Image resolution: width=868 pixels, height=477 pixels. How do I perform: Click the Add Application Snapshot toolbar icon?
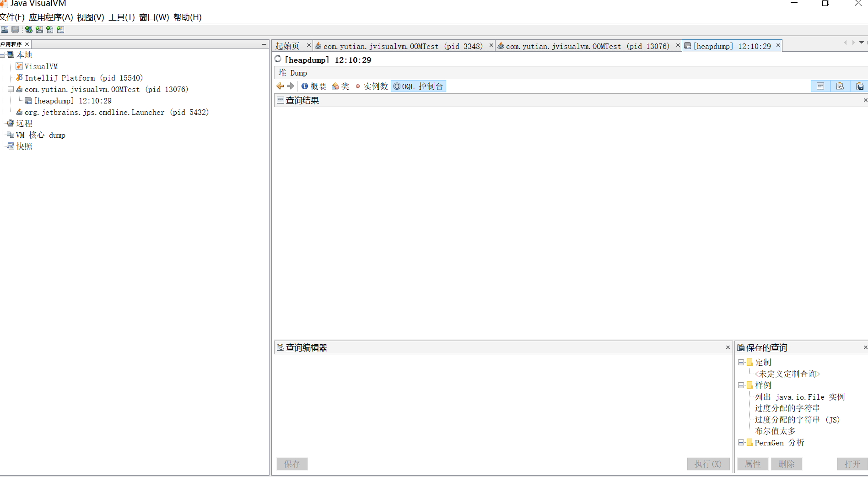pos(60,30)
